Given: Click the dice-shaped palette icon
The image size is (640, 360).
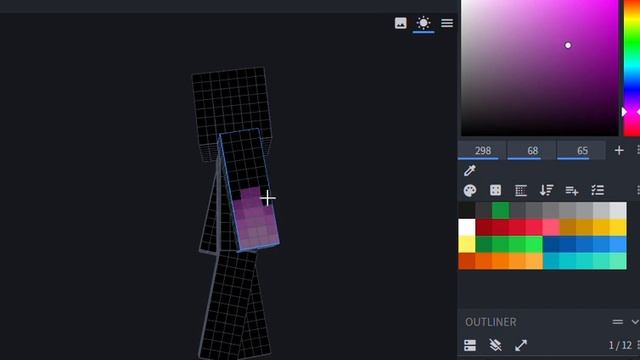Looking at the screenshot, I should click(495, 190).
